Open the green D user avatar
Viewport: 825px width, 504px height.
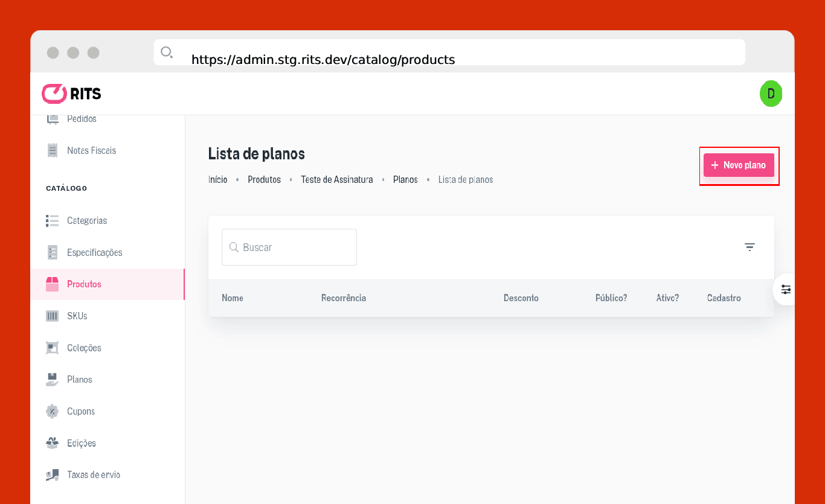click(x=771, y=94)
